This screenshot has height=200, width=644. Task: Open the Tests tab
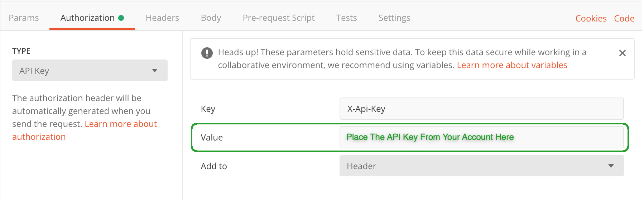[346, 18]
